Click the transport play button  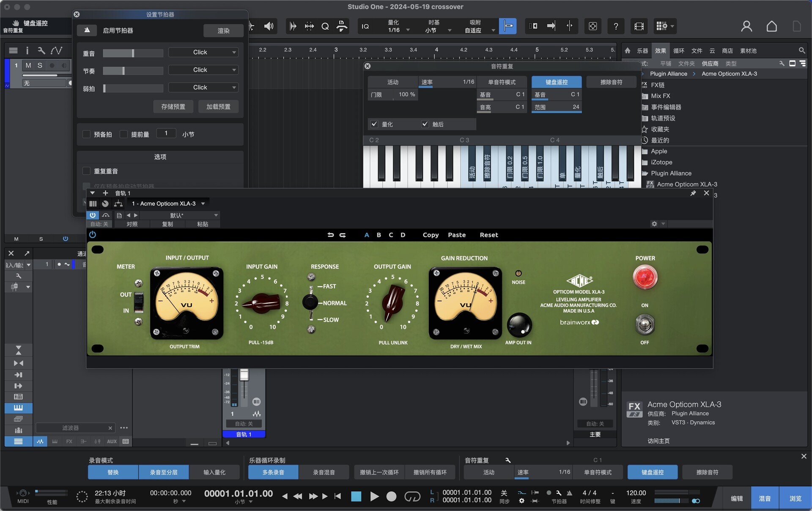click(374, 496)
